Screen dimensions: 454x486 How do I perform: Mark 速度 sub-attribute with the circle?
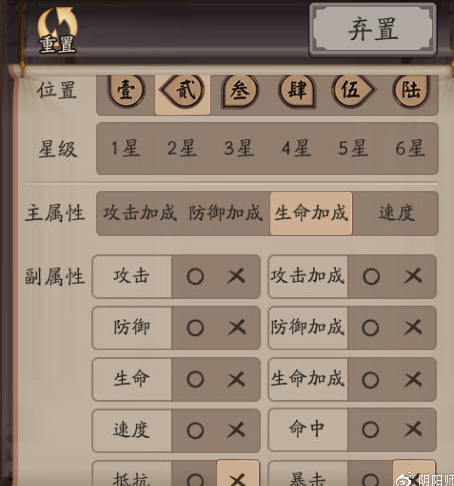pyautogui.click(x=195, y=431)
